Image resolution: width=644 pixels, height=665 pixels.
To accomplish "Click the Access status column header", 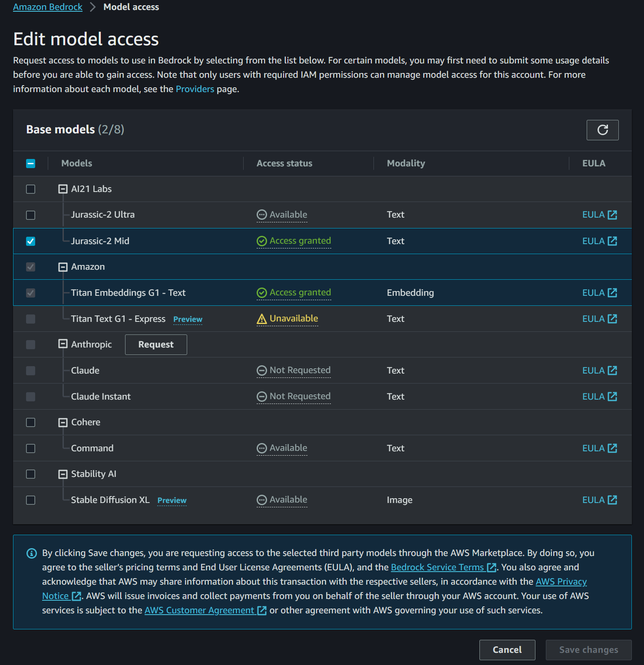I will [284, 163].
